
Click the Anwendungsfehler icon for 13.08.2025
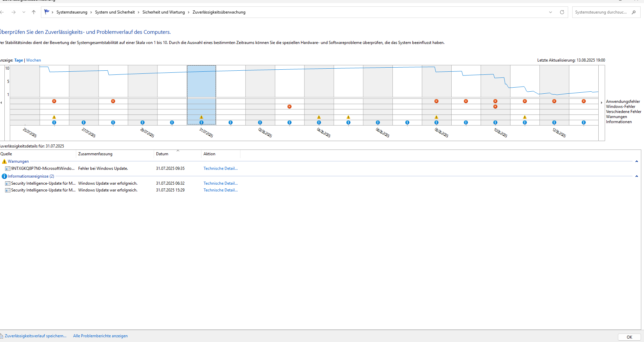[584, 101]
